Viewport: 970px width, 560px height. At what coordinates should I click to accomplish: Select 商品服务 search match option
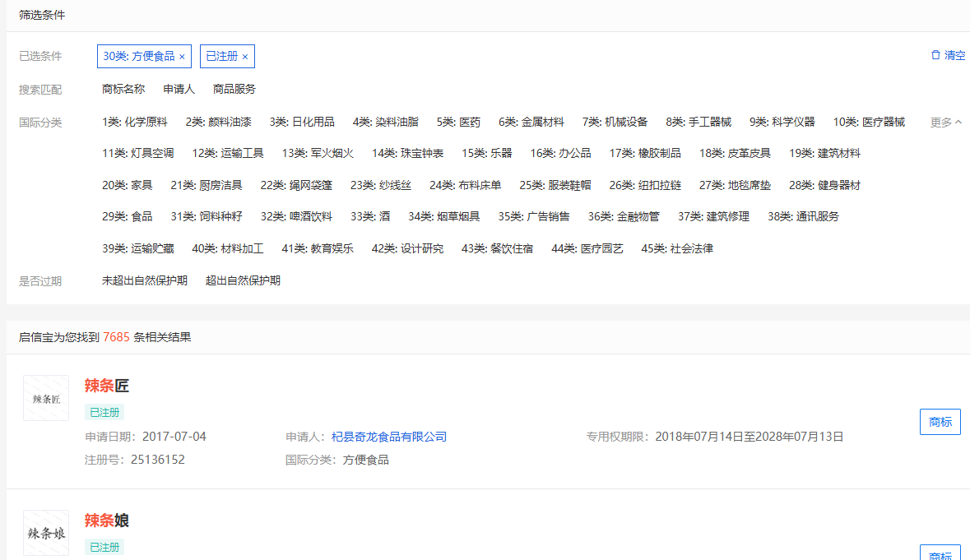click(234, 89)
